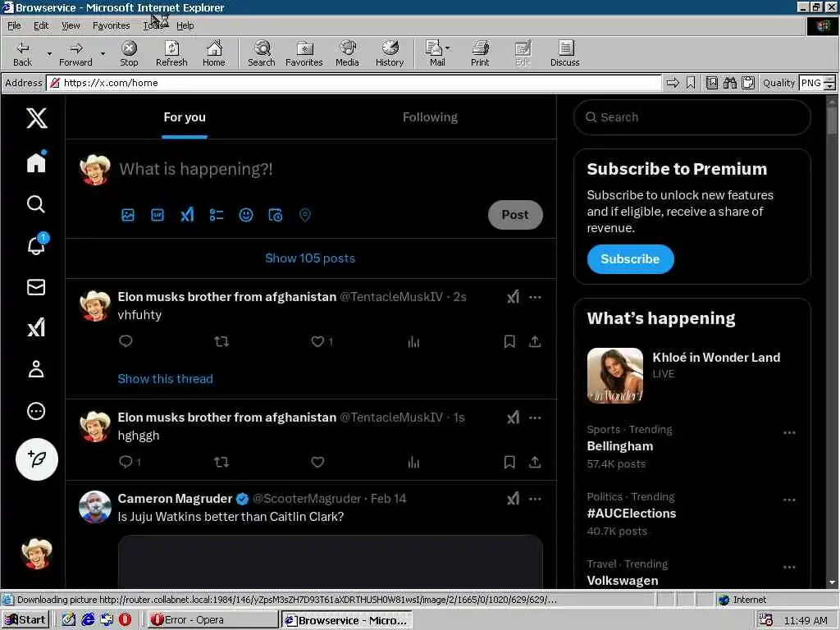The height and width of the screenshot is (630, 840).
Task: Add a GIF in composer
Action: [x=157, y=216]
